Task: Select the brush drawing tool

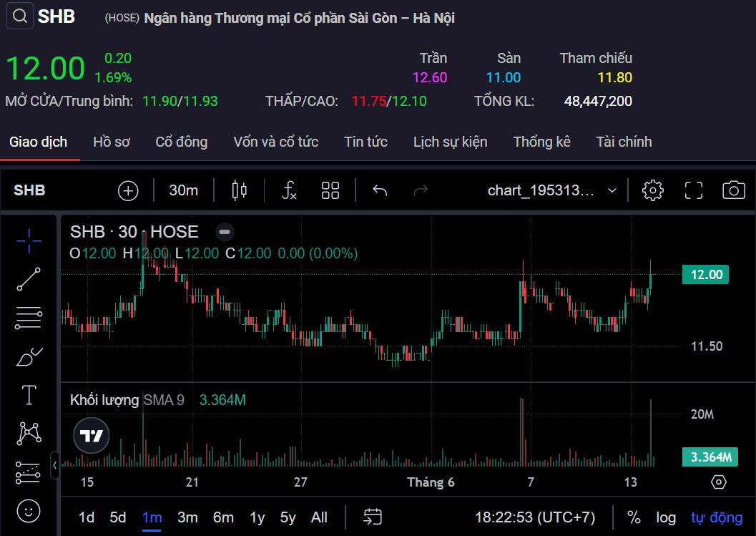Action: [x=29, y=356]
